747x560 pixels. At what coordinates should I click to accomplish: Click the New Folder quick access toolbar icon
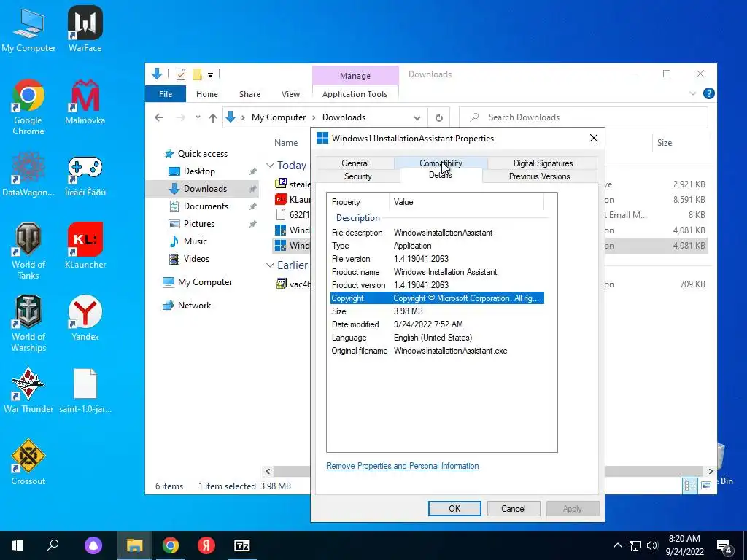(197, 74)
